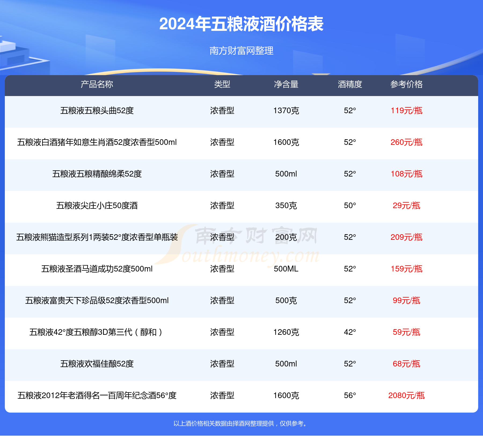
Task: Click net content 500ML
Action: [x=286, y=269]
